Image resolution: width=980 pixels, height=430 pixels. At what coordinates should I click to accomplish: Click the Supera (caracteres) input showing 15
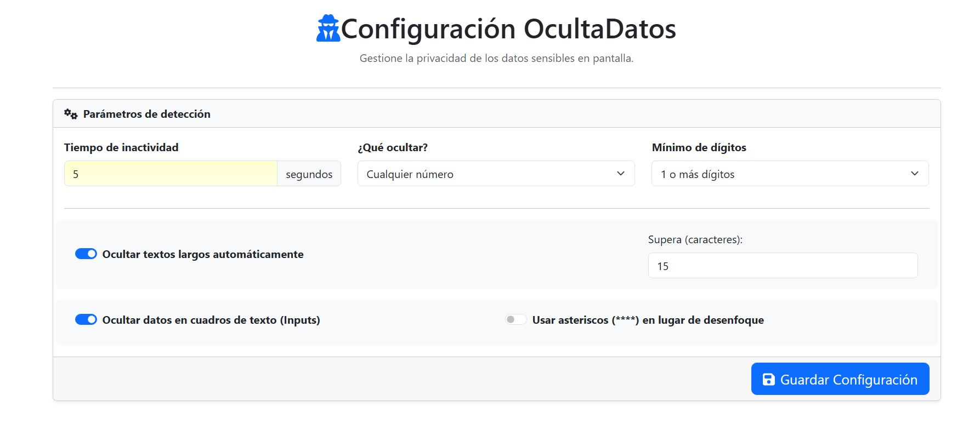(x=783, y=266)
